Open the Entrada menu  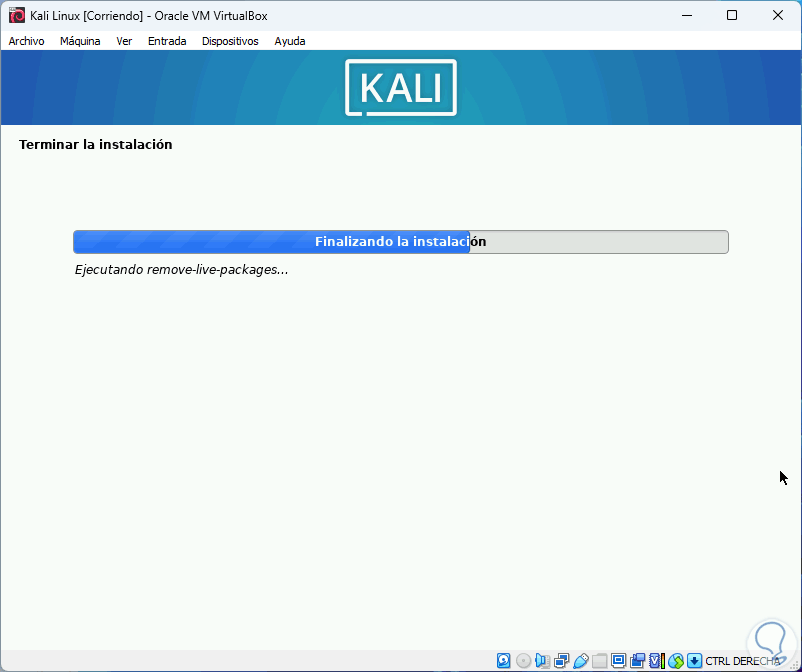point(167,41)
